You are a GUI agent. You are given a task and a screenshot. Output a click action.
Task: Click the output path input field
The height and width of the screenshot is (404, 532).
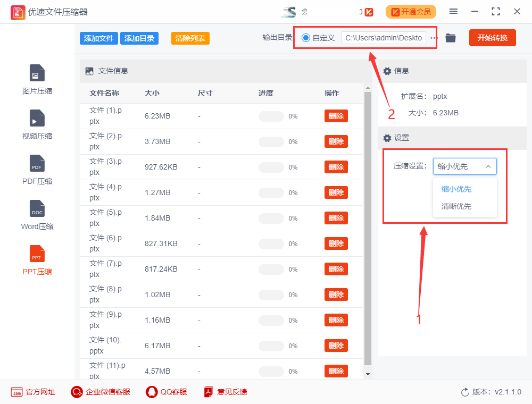384,38
